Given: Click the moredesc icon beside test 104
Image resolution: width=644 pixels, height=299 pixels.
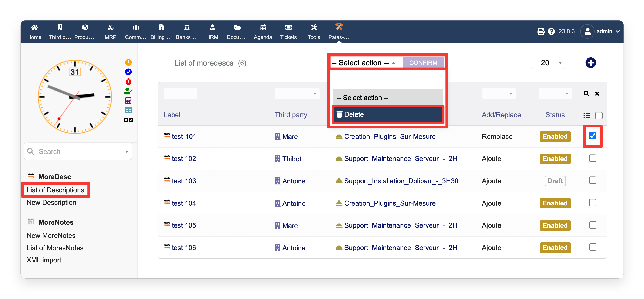Looking at the screenshot, I should point(167,202).
